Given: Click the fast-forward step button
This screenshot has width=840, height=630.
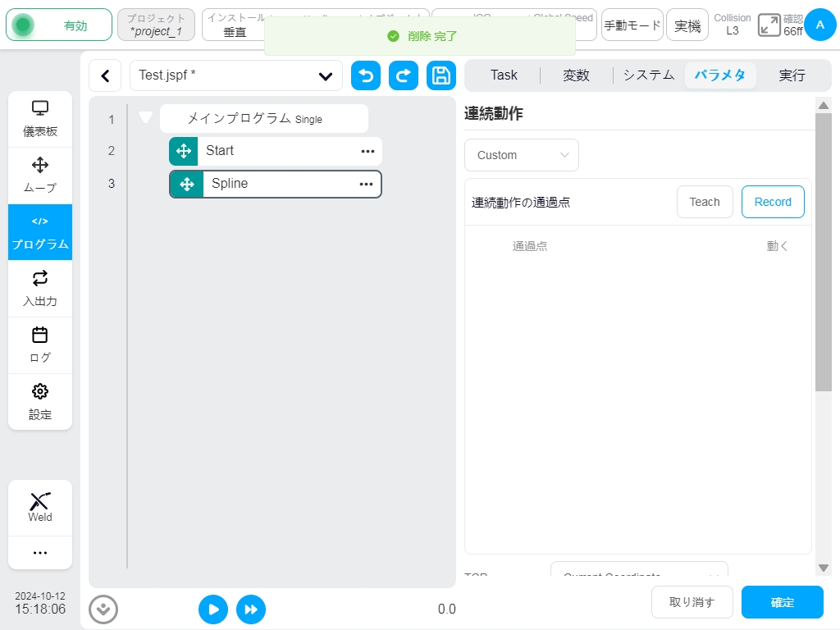Looking at the screenshot, I should click(x=251, y=609).
